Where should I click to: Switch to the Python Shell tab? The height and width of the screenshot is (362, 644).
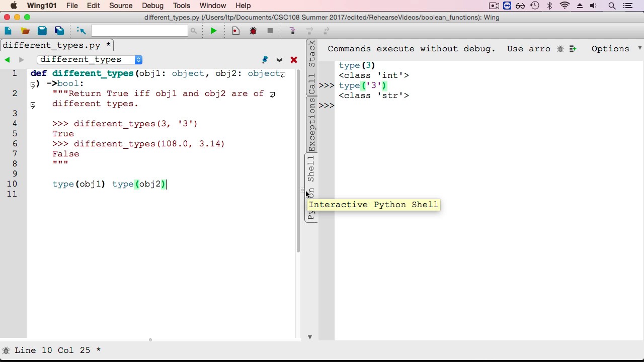(x=311, y=188)
